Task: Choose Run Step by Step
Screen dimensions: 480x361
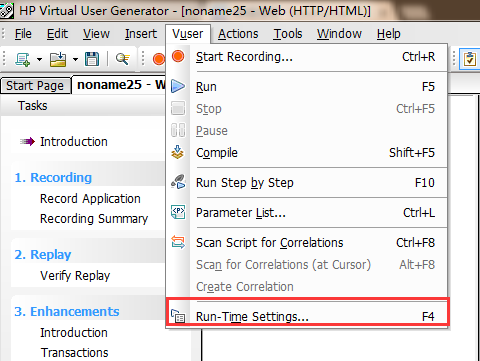Action: click(x=307, y=183)
